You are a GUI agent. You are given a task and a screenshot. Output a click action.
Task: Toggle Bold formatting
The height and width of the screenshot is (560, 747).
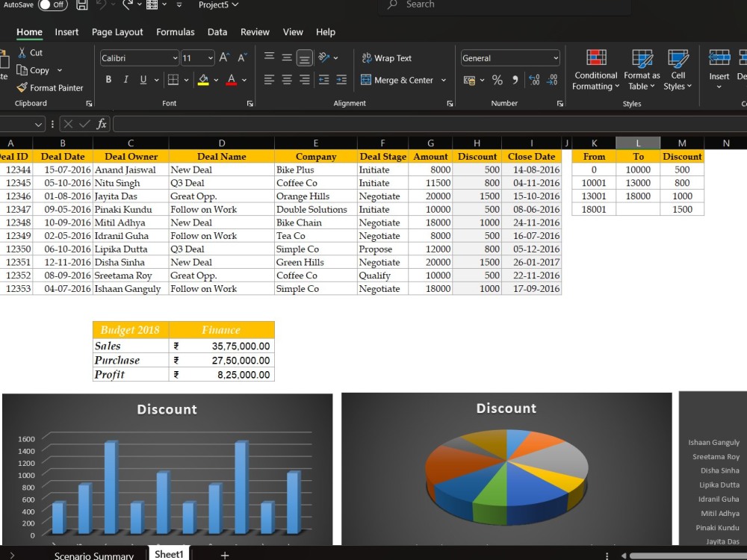click(108, 80)
